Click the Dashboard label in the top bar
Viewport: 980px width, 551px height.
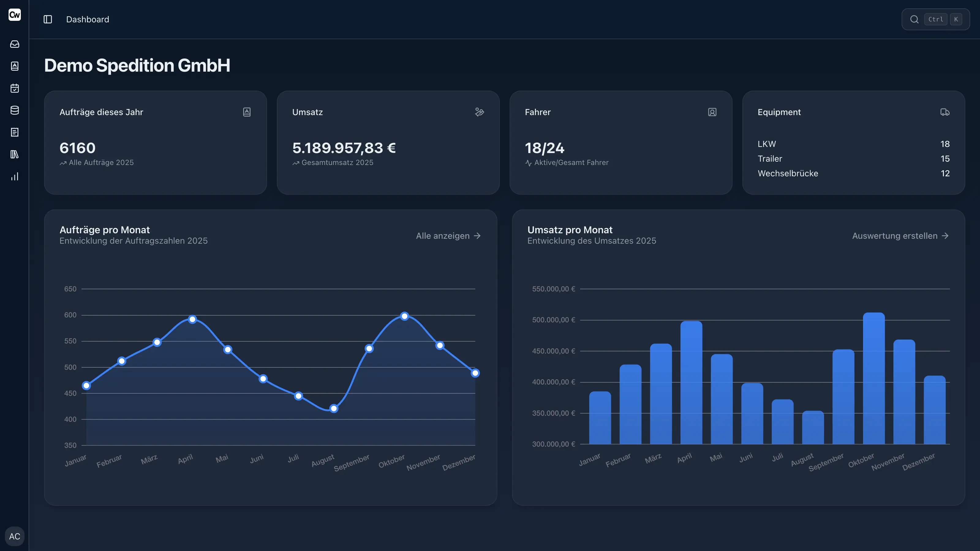88,19
